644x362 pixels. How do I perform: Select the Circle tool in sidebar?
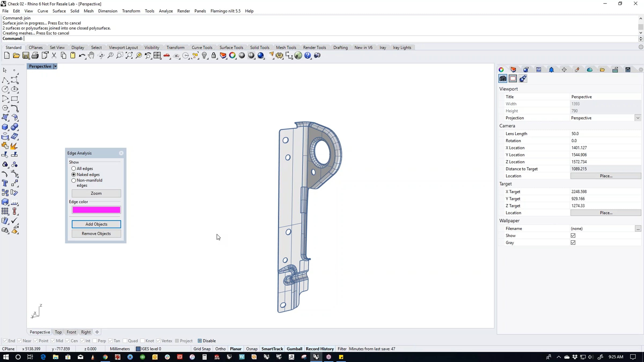[x=5, y=89]
